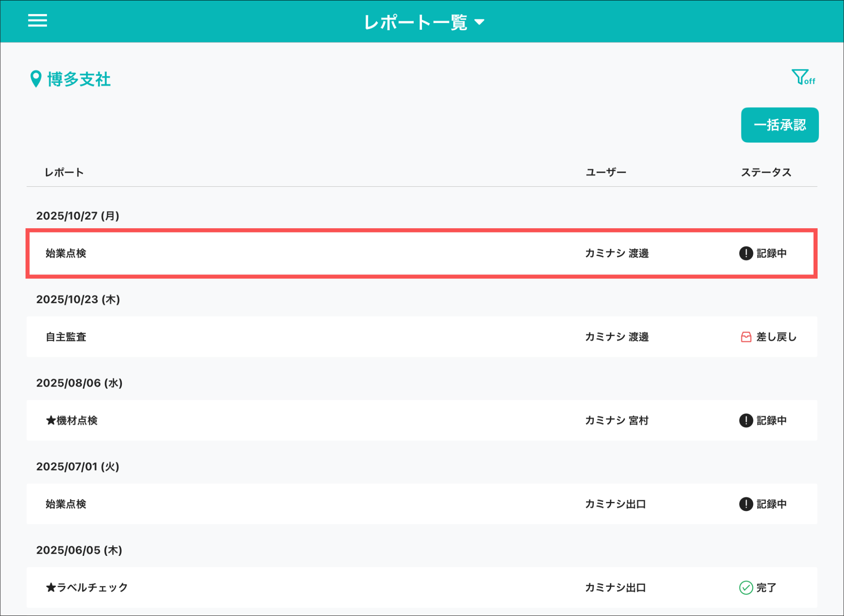Click the 博多支社 location pin icon
The image size is (844, 616).
pos(36,79)
